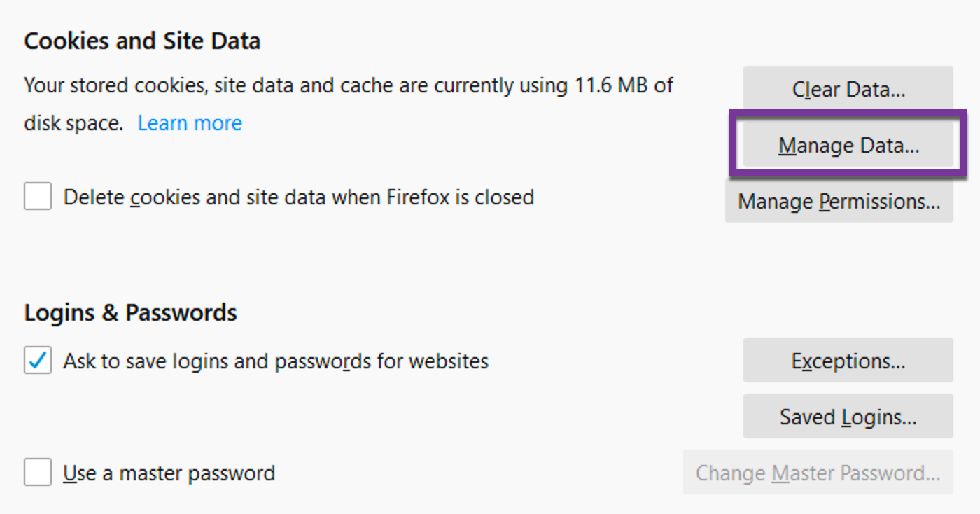Image resolution: width=980 pixels, height=514 pixels.
Task: Click the Clear Data button
Action: (x=848, y=90)
